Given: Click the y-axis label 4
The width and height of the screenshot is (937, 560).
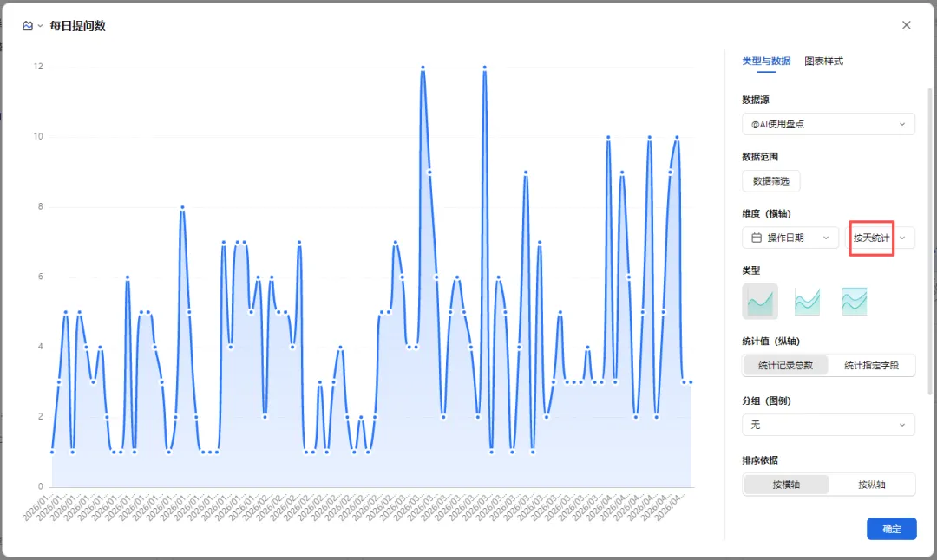Looking at the screenshot, I should 41,346.
